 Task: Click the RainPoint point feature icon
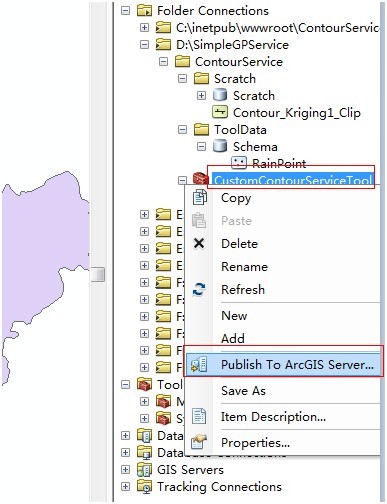click(239, 163)
